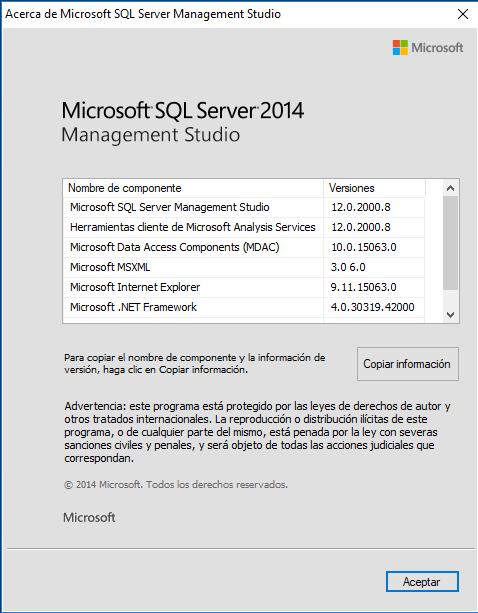
Task: Click Copiar información button
Action: pyautogui.click(x=408, y=364)
